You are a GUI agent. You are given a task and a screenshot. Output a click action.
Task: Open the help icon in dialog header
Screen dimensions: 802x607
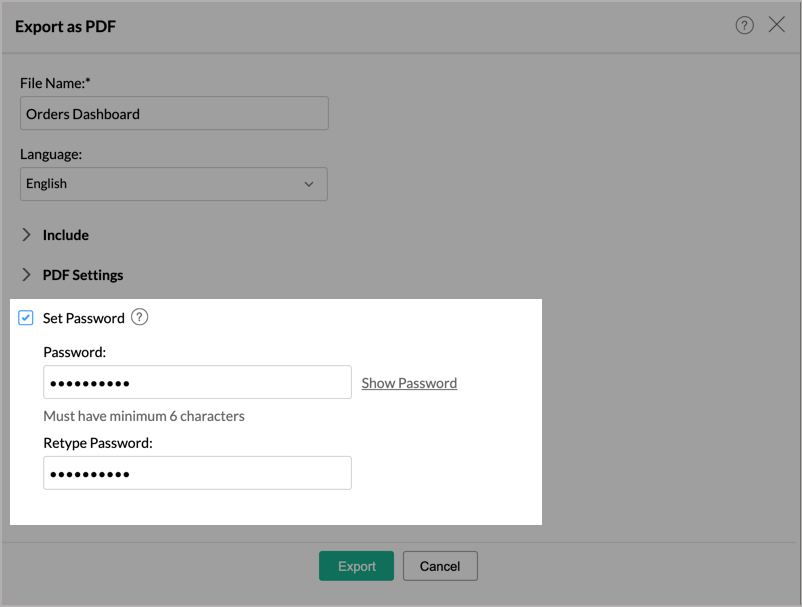[x=744, y=26]
